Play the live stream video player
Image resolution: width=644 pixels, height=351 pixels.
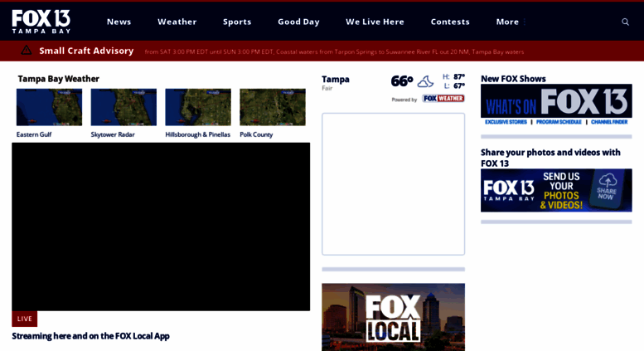pos(161,227)
